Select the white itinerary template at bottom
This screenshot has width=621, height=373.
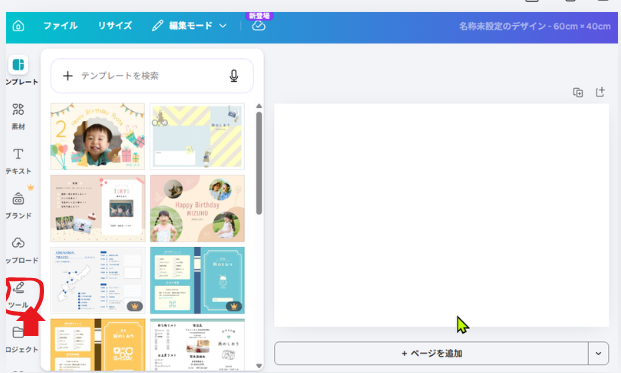(197, 345)
